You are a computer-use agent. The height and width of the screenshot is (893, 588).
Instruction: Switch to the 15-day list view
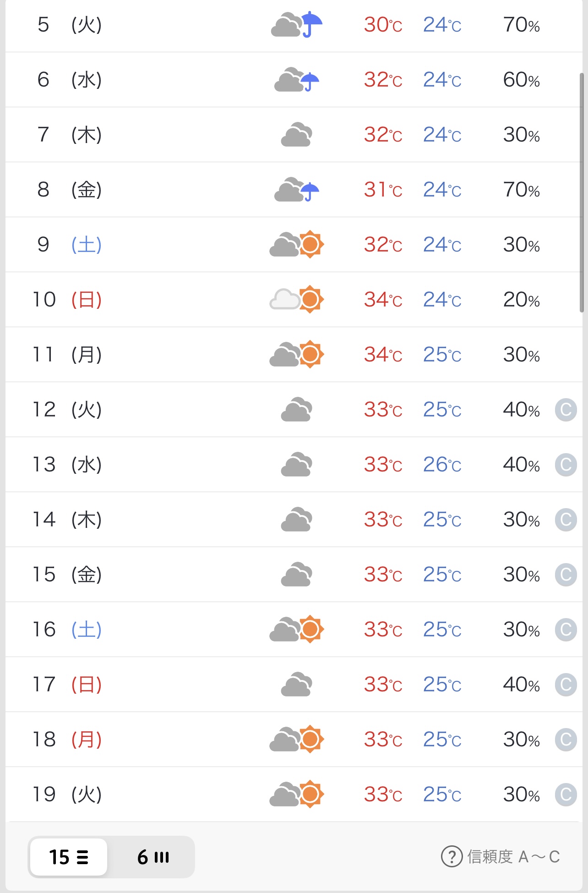(x=69, y=857)
